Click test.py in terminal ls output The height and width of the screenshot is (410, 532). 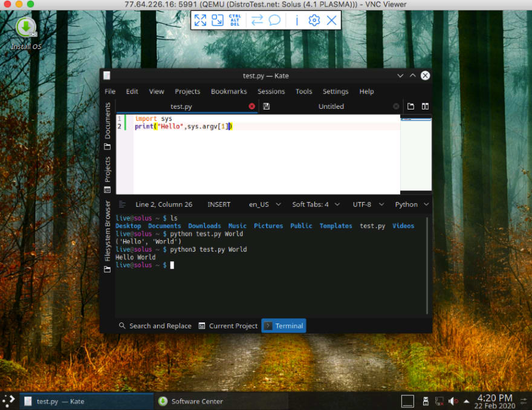pyautogui.click(x=372, y=226)
